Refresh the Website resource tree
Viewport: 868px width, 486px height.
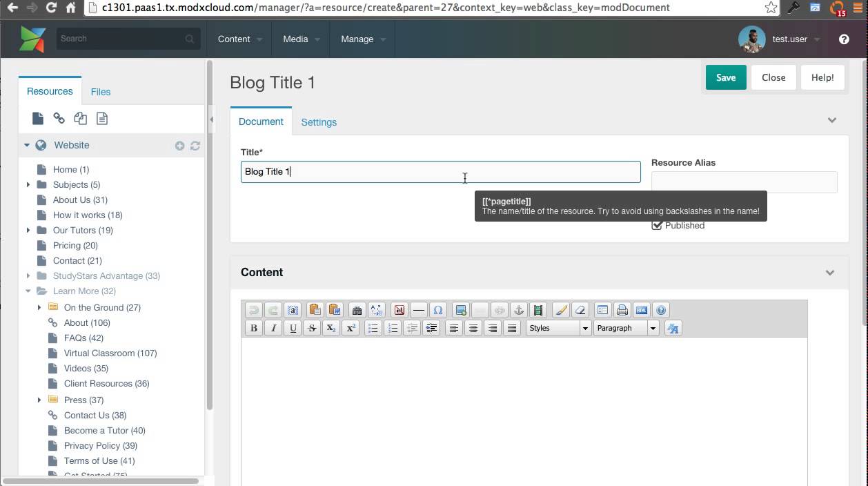point(195,146)
